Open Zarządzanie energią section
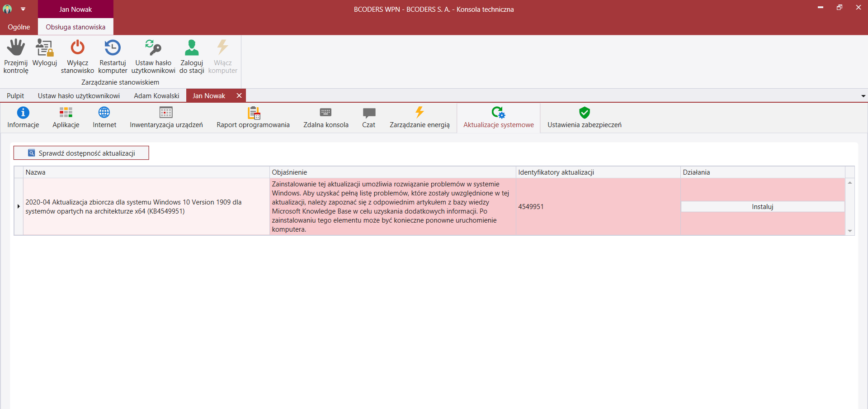Screen dimensions: 868x409 420,118
